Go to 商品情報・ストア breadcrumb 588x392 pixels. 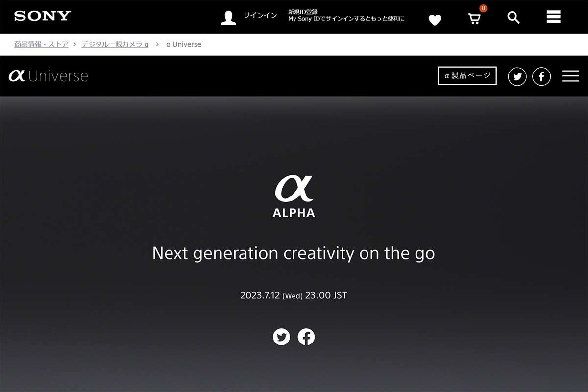(x=41, y=44)
